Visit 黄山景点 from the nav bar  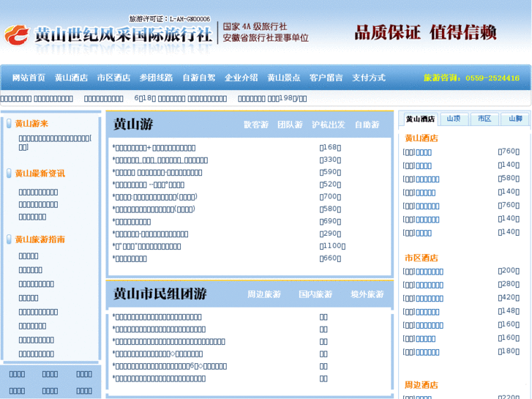click(284, 78)
